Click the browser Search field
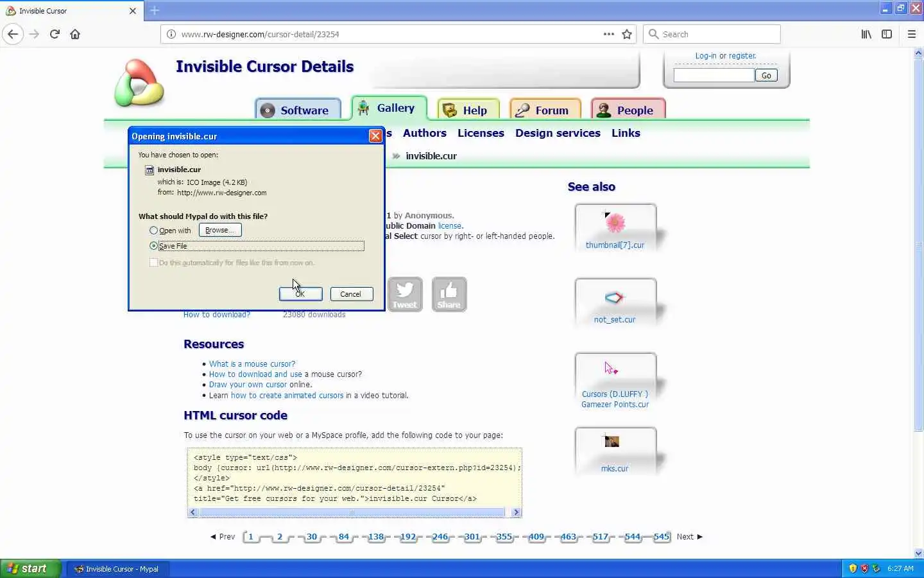This screenshot has height=578, width=924. point(712,34)
